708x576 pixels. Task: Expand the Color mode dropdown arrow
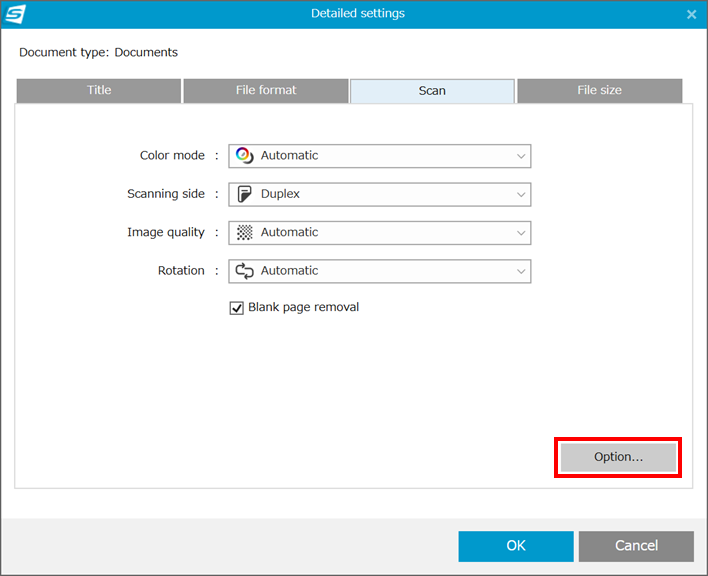click(x=521, y=156)
